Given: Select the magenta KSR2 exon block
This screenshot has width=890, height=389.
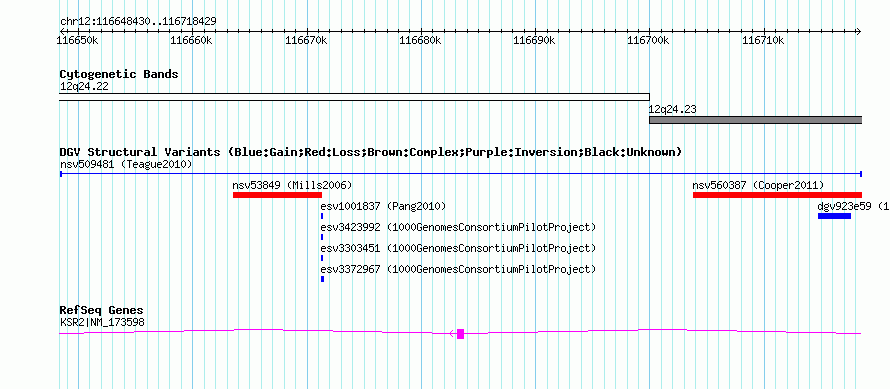Looking at the screenshot, I should pyautogui.click(x=460, y=333).
